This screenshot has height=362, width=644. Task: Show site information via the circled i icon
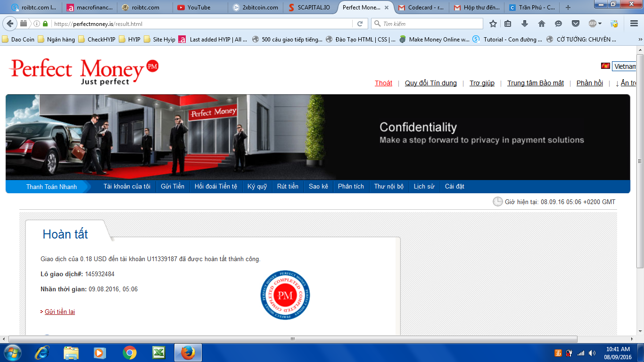coord(37,24)
